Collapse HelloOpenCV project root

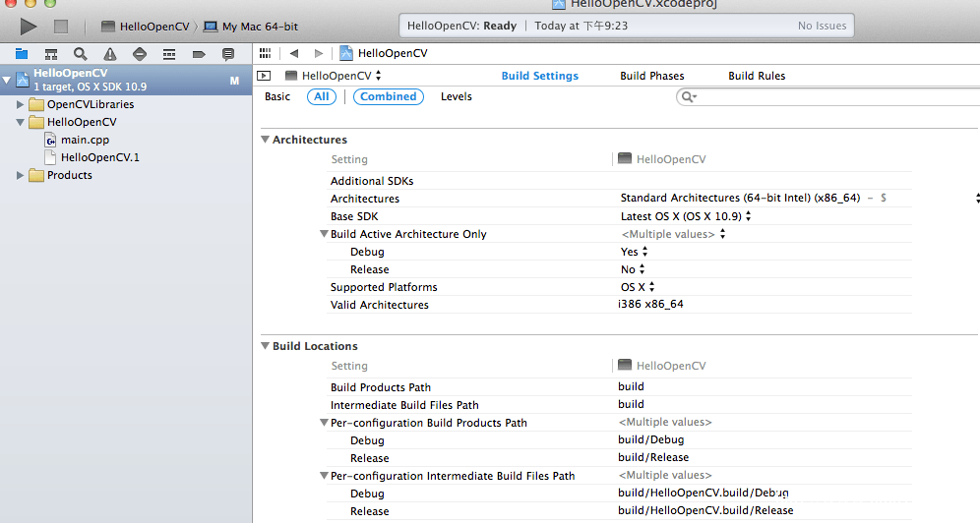[x=6, y=80]
